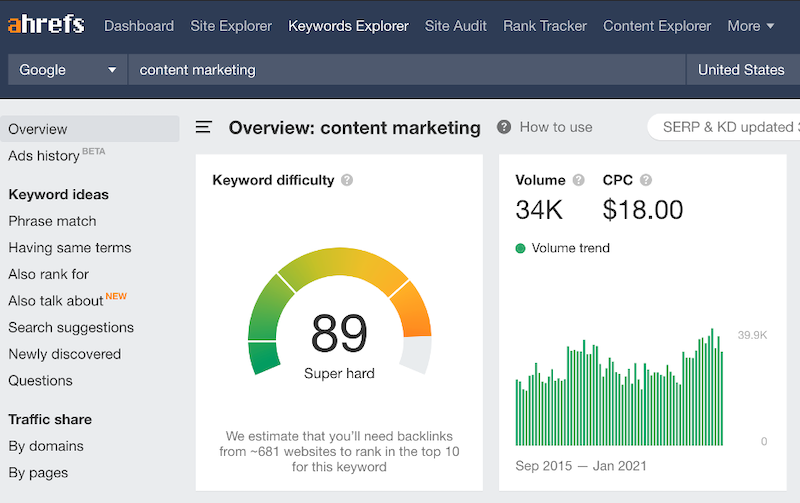Click the Keyword difficulty help icon
The image size is (800, 503).
pyautogui.click(x=347, y=180)
